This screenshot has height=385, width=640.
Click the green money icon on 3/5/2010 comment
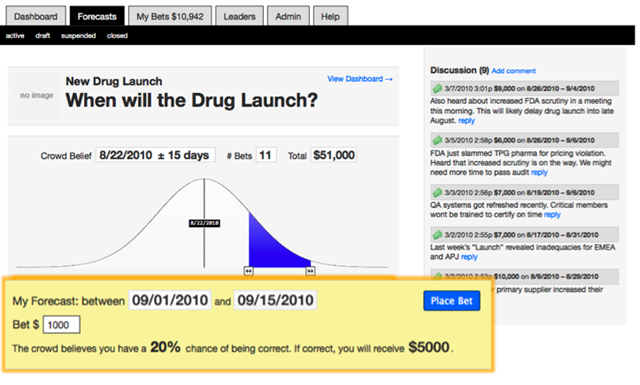(x=438, y=140)
